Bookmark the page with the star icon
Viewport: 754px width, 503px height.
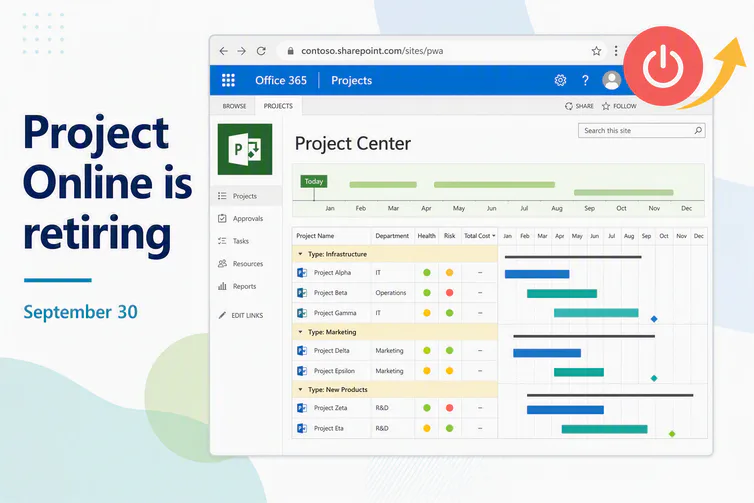[596, 51]
